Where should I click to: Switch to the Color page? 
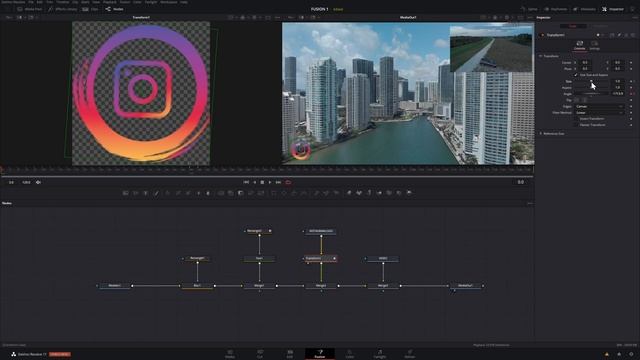[x=350, y=353]
